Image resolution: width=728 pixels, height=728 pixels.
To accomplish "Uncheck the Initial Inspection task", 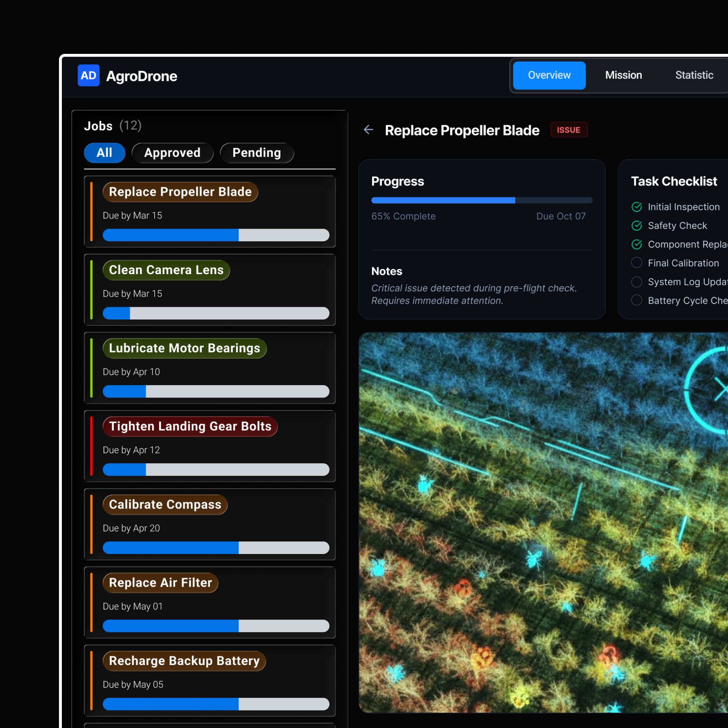I will [636, 206].
